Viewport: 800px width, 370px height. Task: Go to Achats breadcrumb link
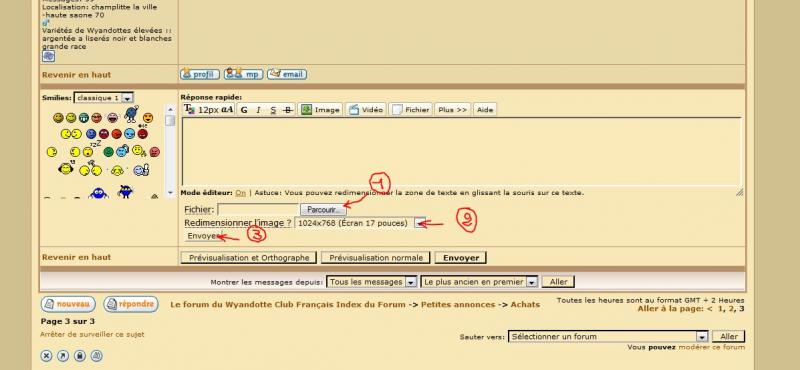525,305
